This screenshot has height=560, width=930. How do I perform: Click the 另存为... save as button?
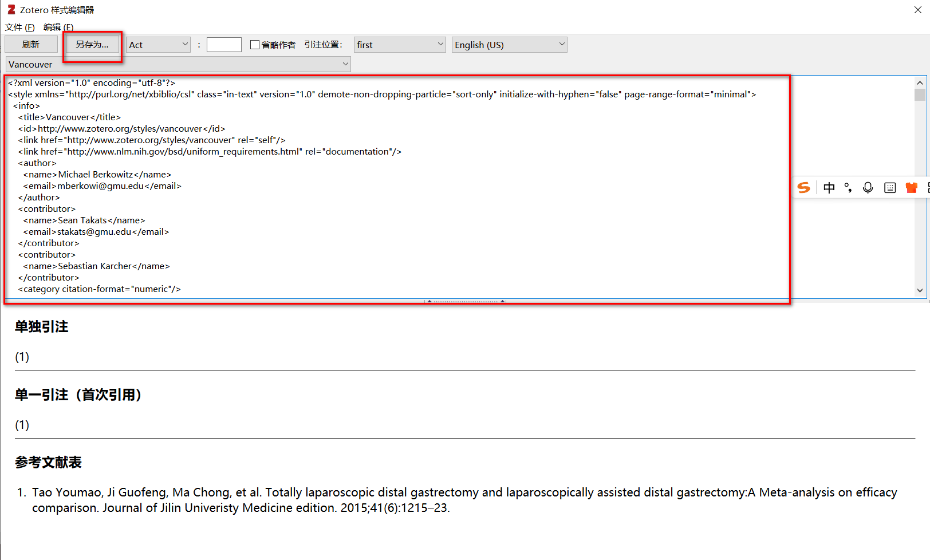92,45
